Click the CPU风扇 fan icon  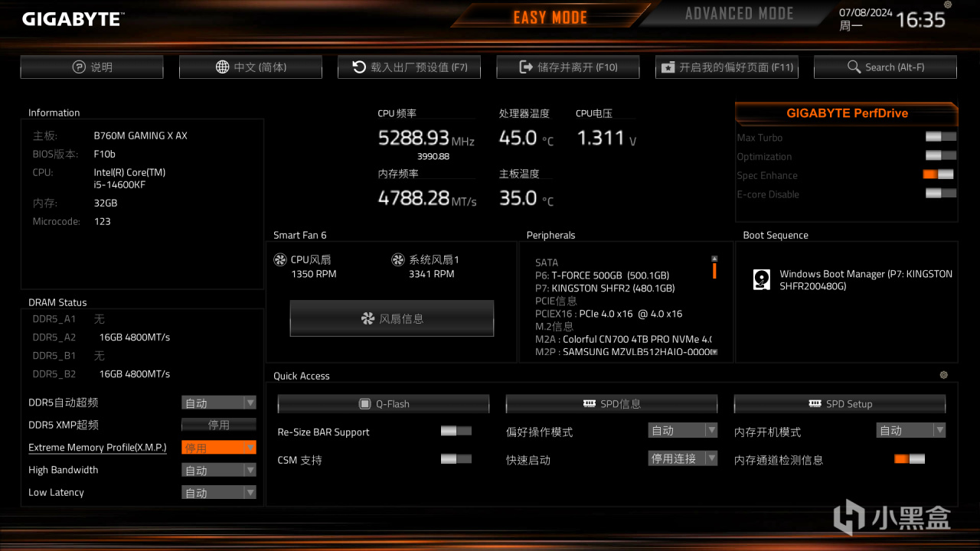[x=280, y=260]
